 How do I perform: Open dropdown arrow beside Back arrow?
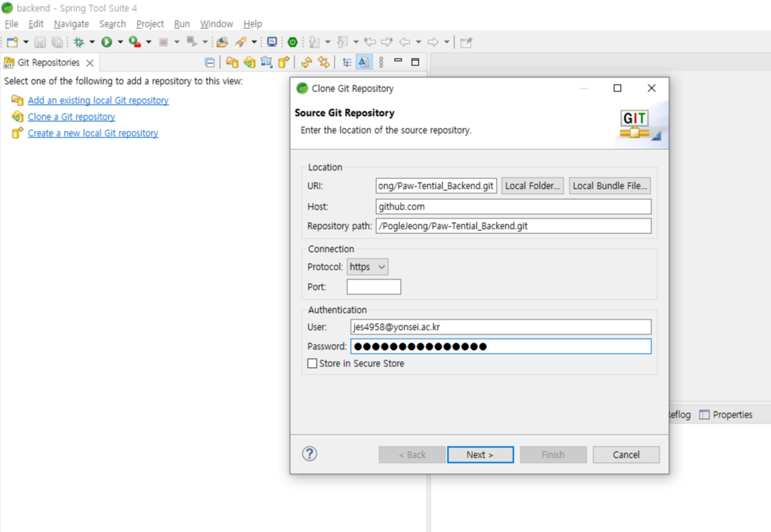419,42
